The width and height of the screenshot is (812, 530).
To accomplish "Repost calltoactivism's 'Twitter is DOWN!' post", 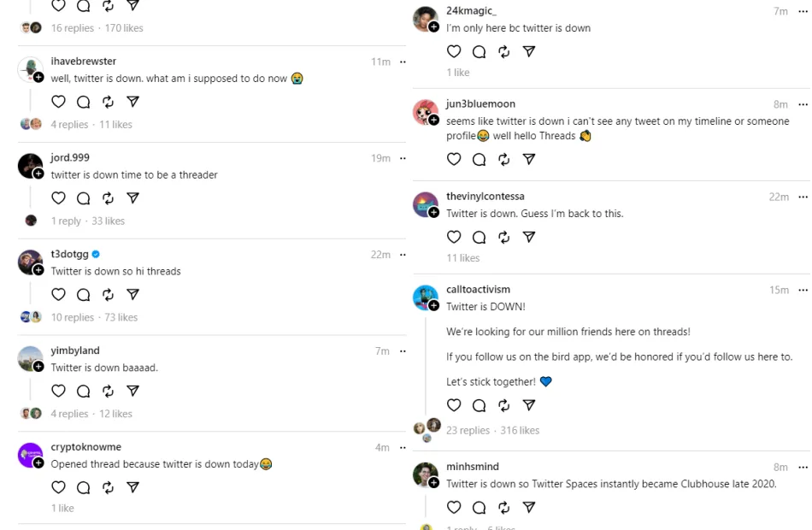I will (x=503, y=406).
